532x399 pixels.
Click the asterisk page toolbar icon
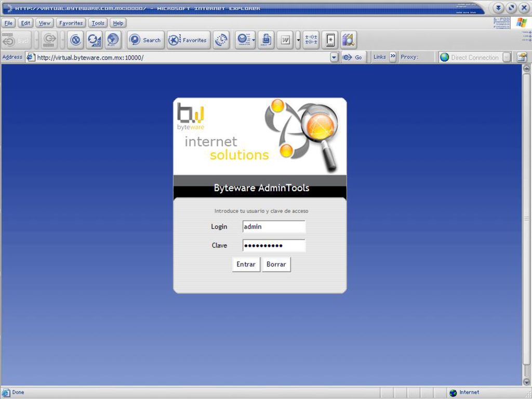pos(330,40)
